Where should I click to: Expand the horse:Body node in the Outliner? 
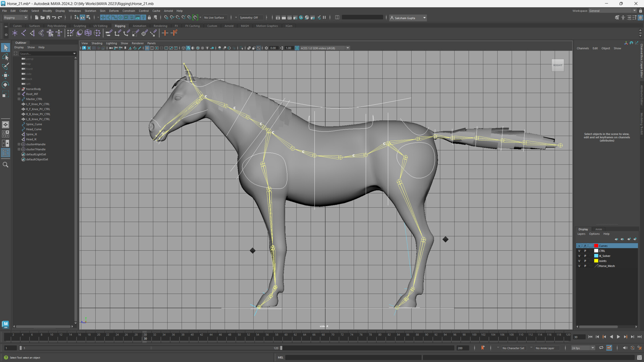click(x=19, y=89)
